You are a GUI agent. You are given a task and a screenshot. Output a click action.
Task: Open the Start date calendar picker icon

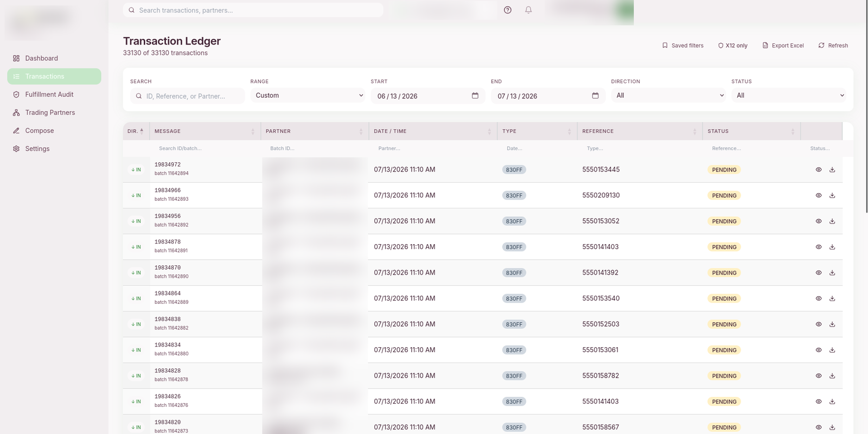[475, 95]
